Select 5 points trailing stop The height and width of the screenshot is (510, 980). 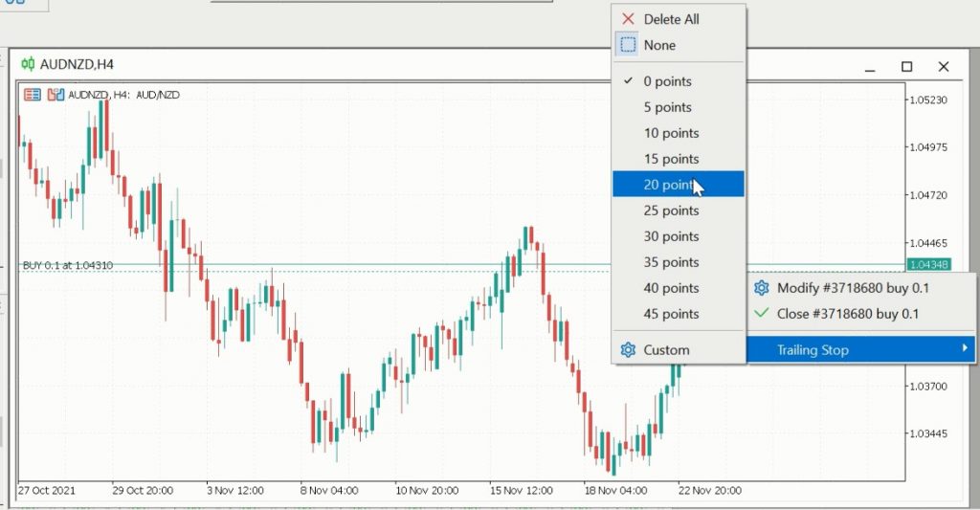pos(679,107)
